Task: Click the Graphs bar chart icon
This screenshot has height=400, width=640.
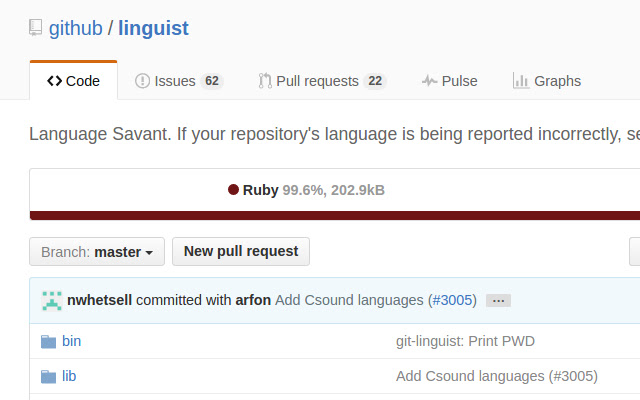Action: pos(521,81)
